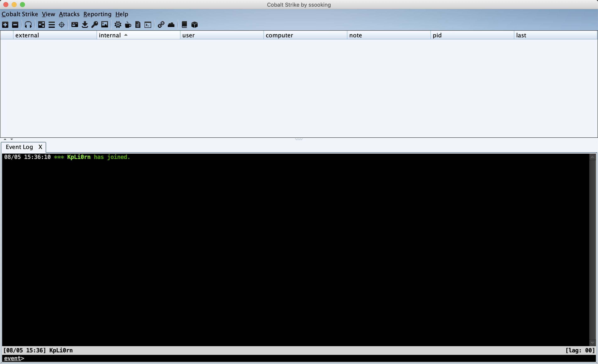Image resolution: width=598 pixels, height=364 pixels.
Task: Show targets with the crosshair icon
Action: click(62, 25)
